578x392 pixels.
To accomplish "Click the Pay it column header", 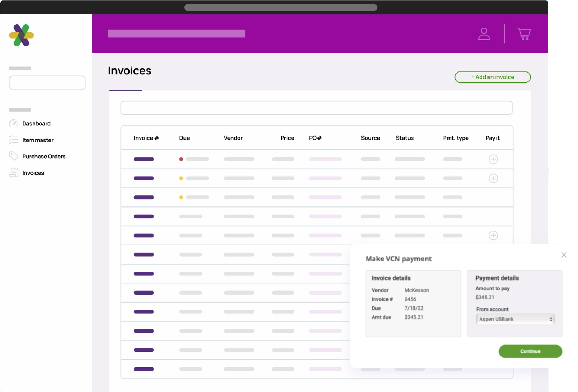I will click(x=492, y=138).
